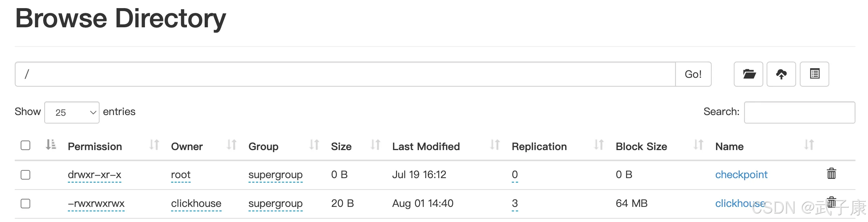Toggle the select-all checkbox in table header
This screenshot has height=222, width=868.
click(x=25, y=145)
